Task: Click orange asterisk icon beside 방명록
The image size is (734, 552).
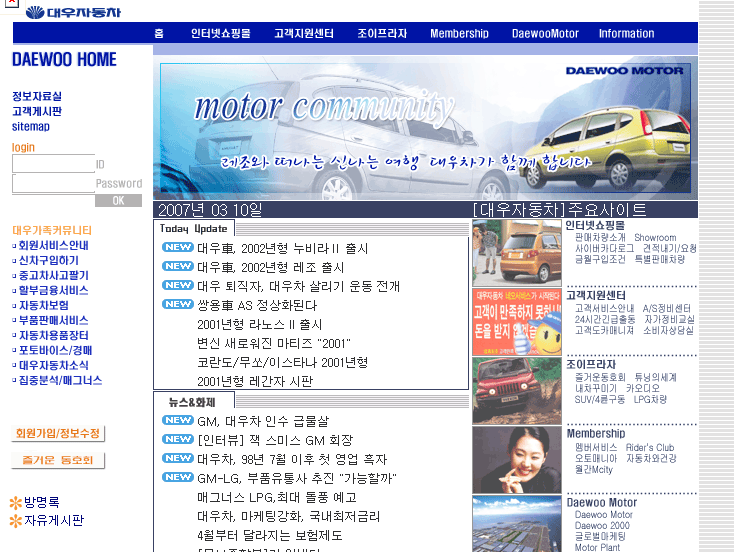Action: tap(16, 503)
